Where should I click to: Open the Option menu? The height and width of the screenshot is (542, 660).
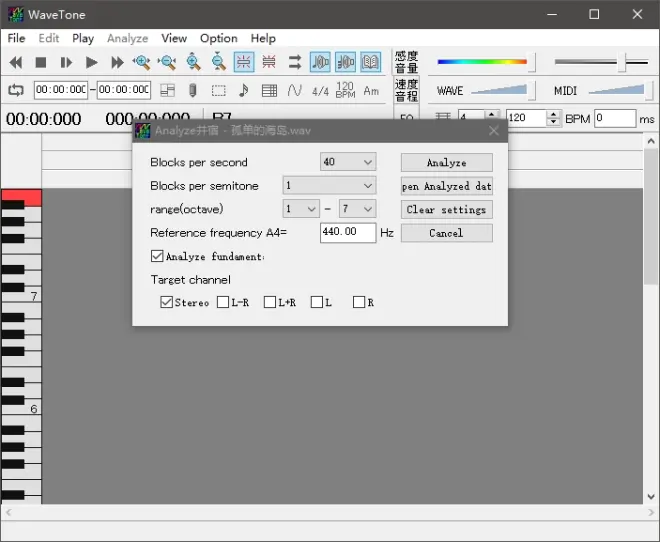tap(218, 38)
